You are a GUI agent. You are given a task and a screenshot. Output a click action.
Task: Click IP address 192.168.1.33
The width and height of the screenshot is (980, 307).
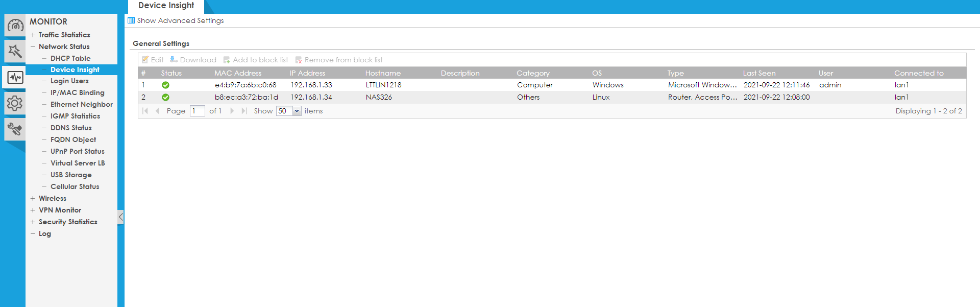pyautogui.click(x=311, y=85)
